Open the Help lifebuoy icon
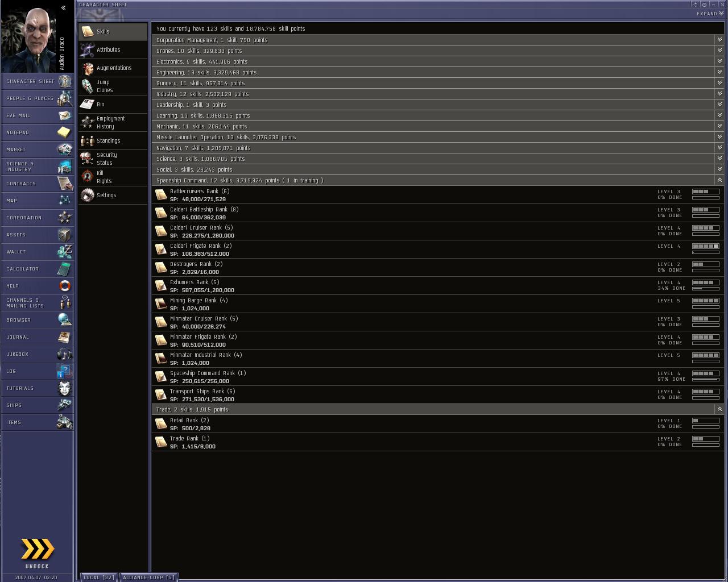The height and width of the screenshot is (582, 728). click(65, 286)
